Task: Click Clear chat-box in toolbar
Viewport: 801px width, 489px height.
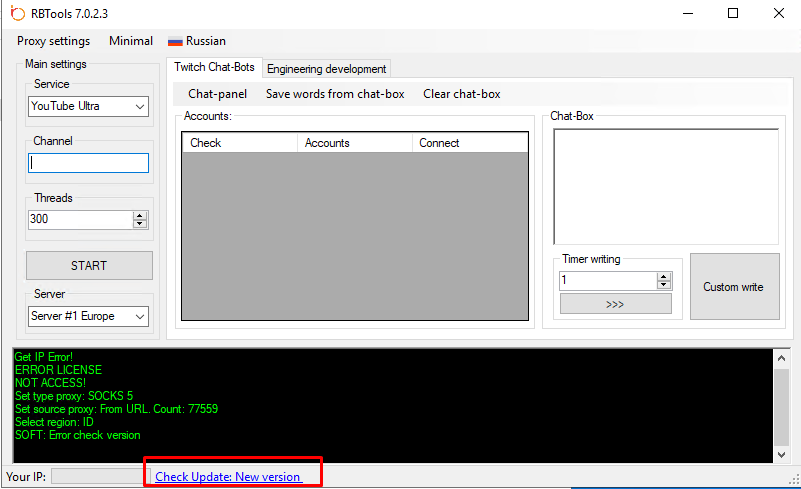Action: (x=462, y=94)
